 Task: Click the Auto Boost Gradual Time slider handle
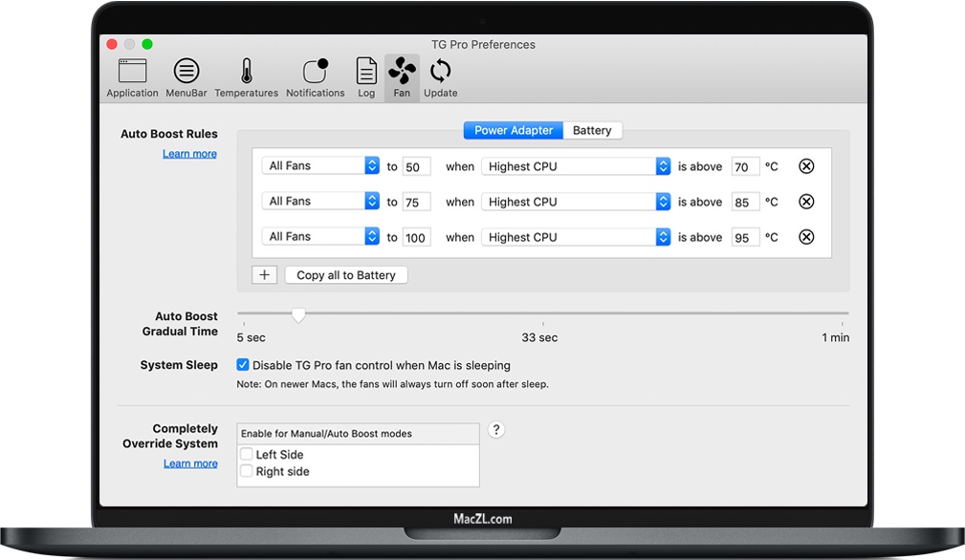point(298,314)
